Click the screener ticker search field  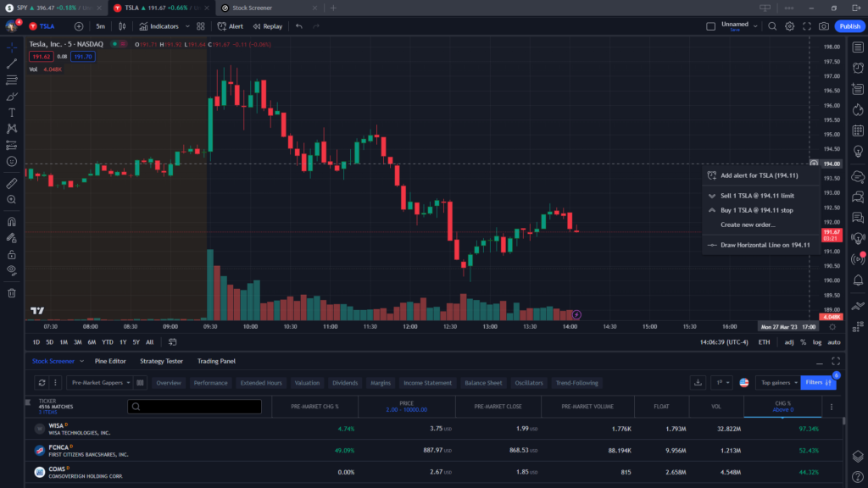click(x=195, y=407)
